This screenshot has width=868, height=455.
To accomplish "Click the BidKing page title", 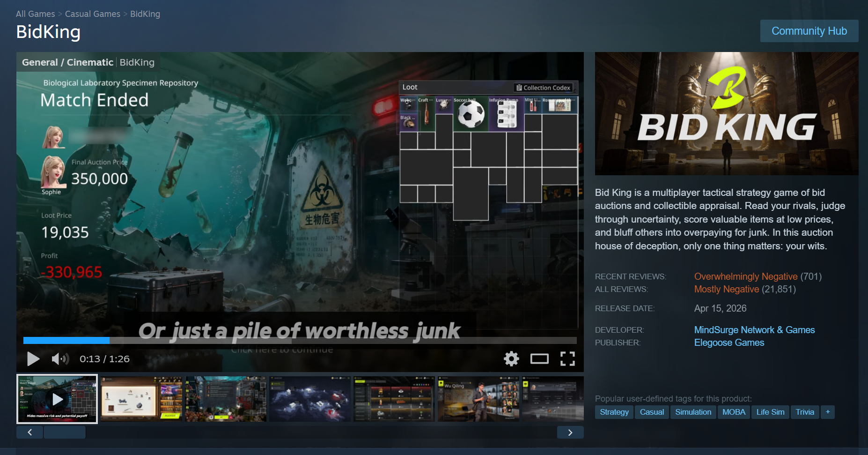I will 48,32.
